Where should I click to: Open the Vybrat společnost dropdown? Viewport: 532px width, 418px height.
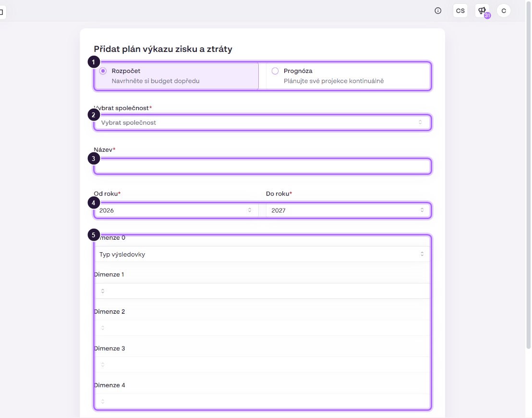(263, 123)
